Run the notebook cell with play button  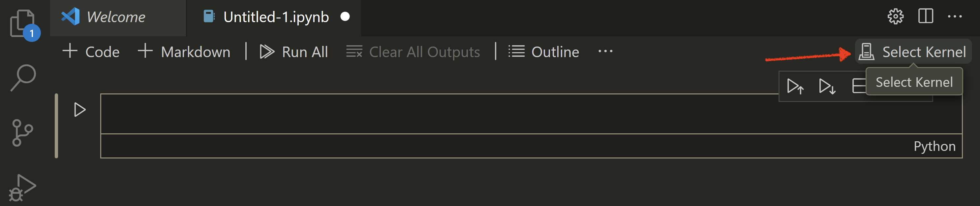pyautogui.click(x=79, y=110)
